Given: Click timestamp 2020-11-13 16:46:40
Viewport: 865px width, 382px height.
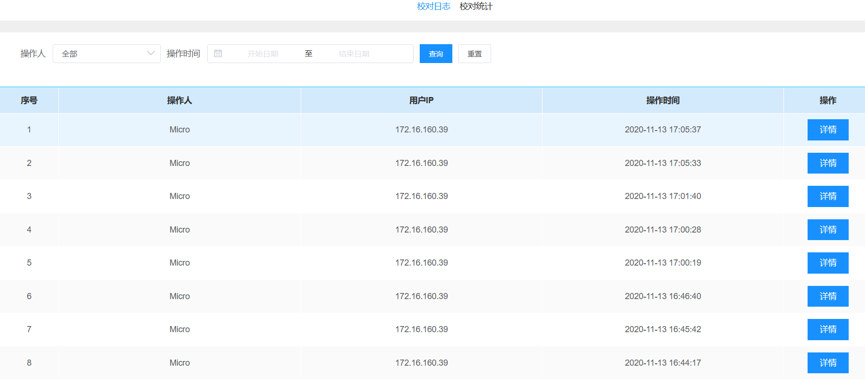Looking at the screenshot, I should pos(663,296).
